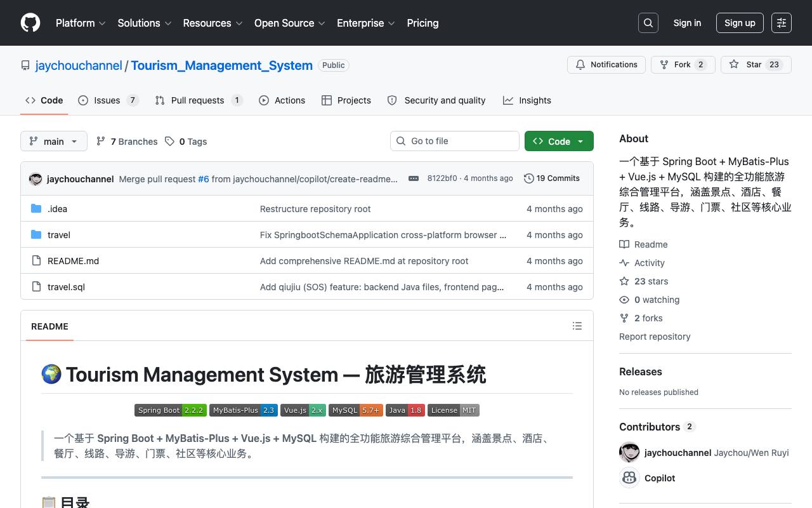Click the .idea folder icon
The width and height of the screenshot is (812, 508).
pos(36,209)
